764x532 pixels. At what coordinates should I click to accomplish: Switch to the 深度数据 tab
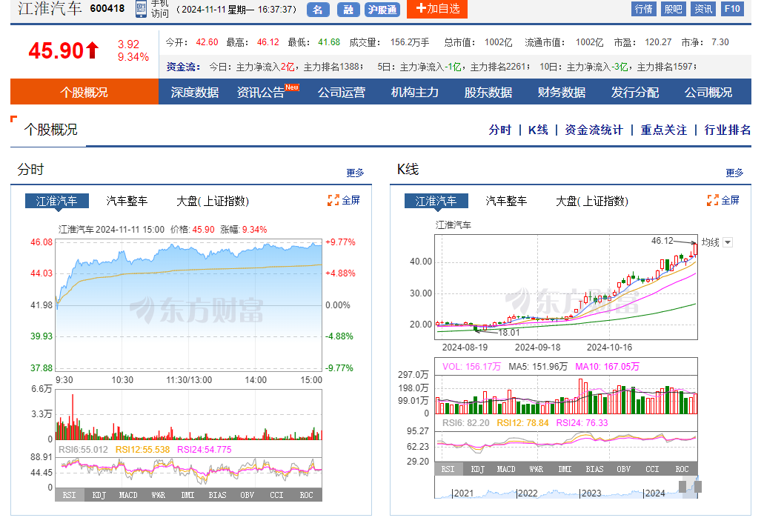[x=194, y=92]
